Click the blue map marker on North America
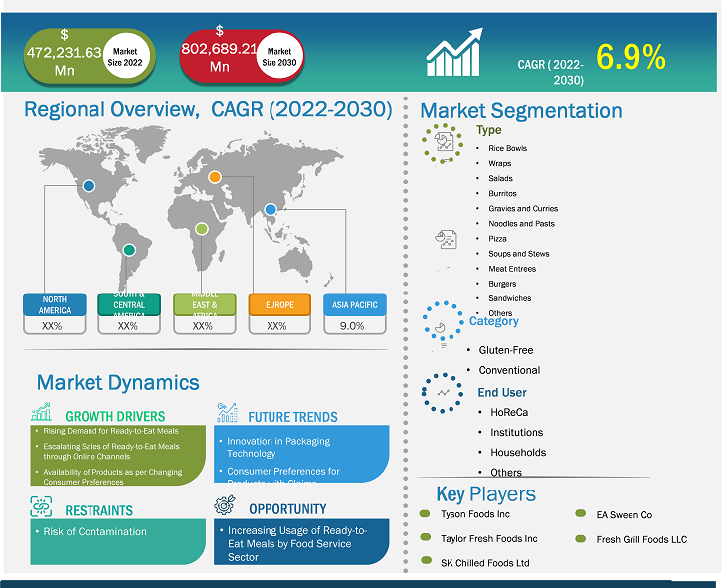 tap(89, 185)
